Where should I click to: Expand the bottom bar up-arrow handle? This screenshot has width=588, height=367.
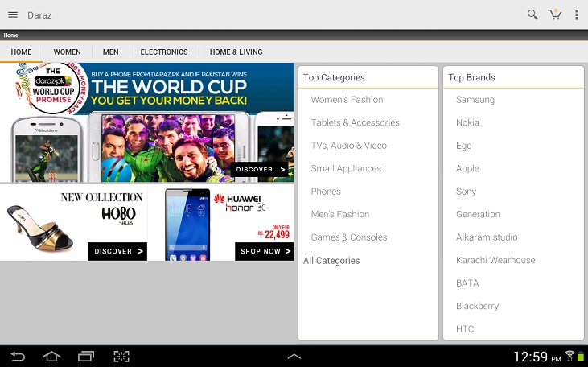click(x=294, y=356)
